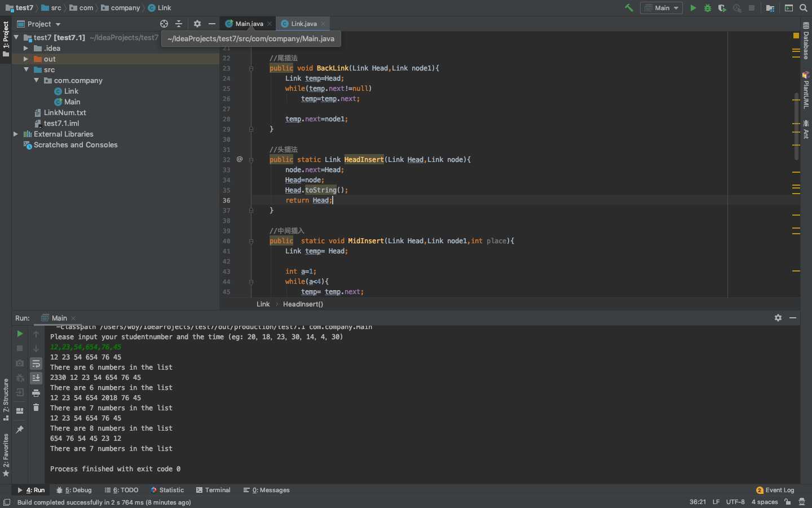Click tool window quick access icon in status bar
This screenshot has height=508, width=812.
pyautogui.click(x=7, y=502)
